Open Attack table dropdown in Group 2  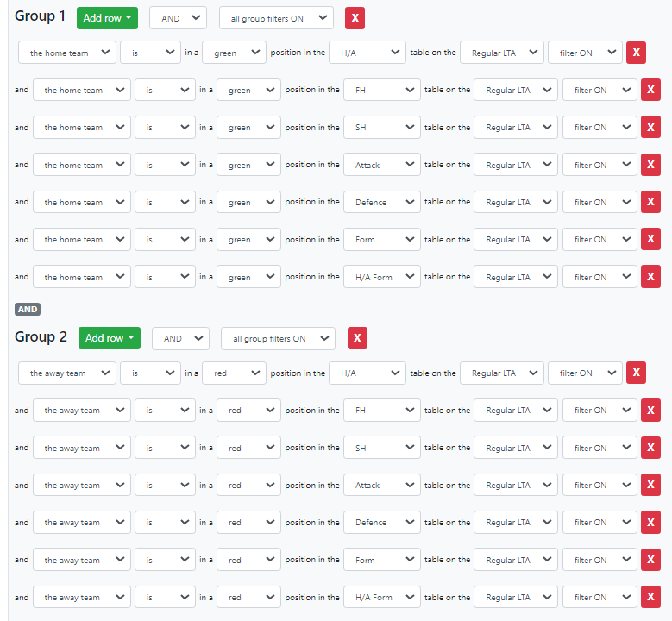(382, 485)
